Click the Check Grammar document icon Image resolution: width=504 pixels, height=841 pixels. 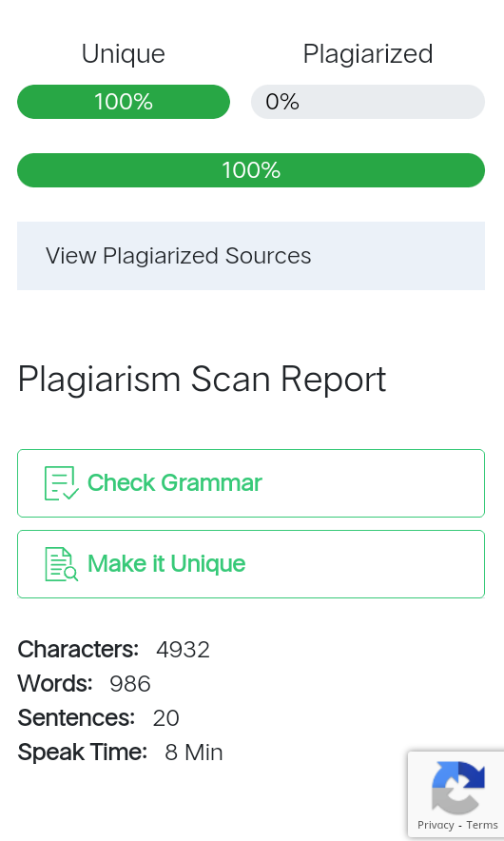pos(61,483)
